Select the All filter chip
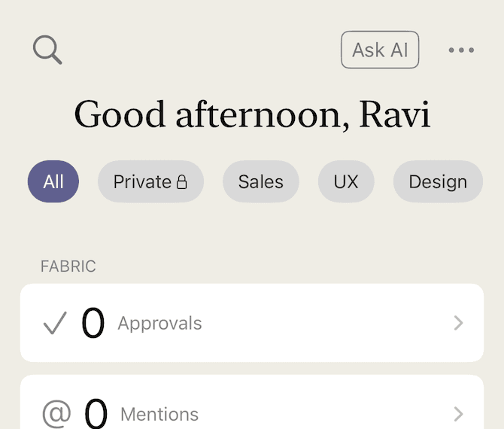Image resolution: width=504 pixels, height=429 pixels. click(x=53, y=181)
